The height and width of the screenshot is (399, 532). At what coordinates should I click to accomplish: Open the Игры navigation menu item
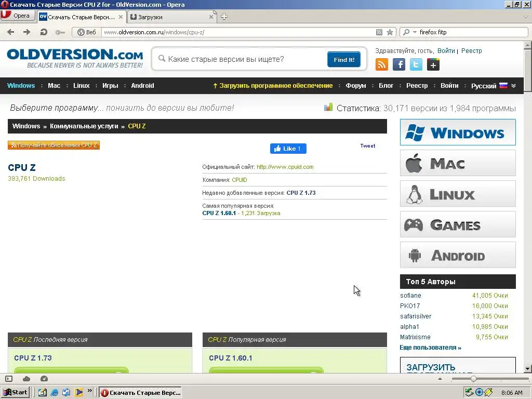pos(110,86)
